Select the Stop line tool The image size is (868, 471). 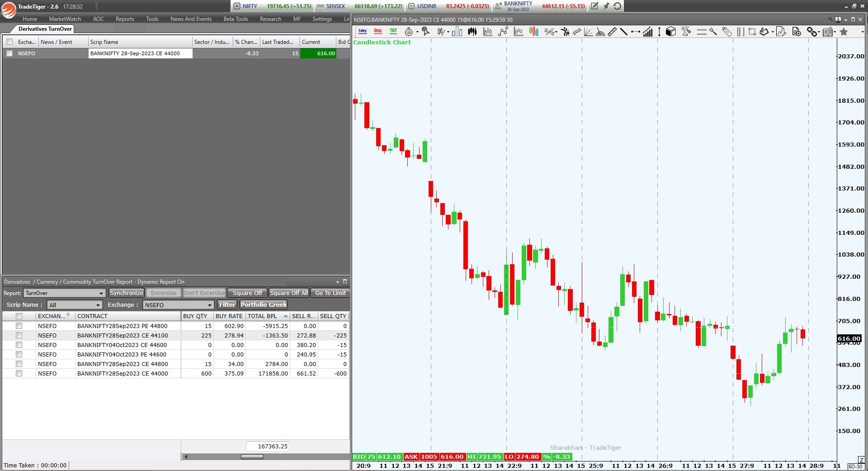pos(378,31)
